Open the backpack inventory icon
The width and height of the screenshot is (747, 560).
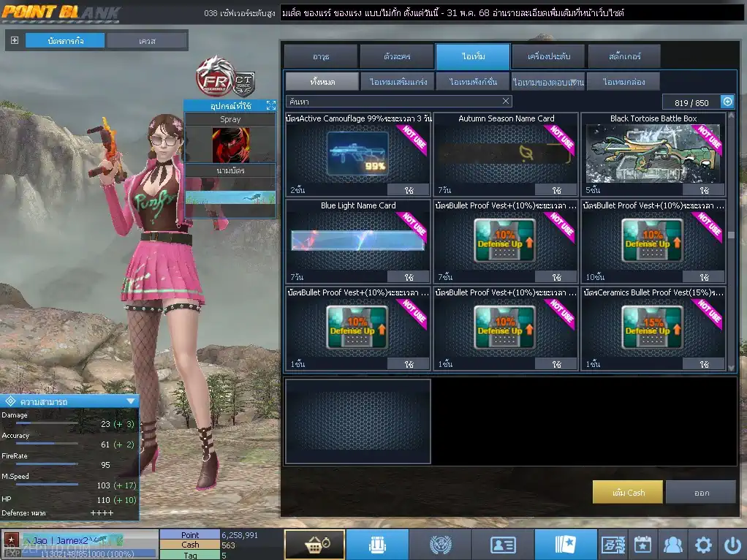pos(377,545)
